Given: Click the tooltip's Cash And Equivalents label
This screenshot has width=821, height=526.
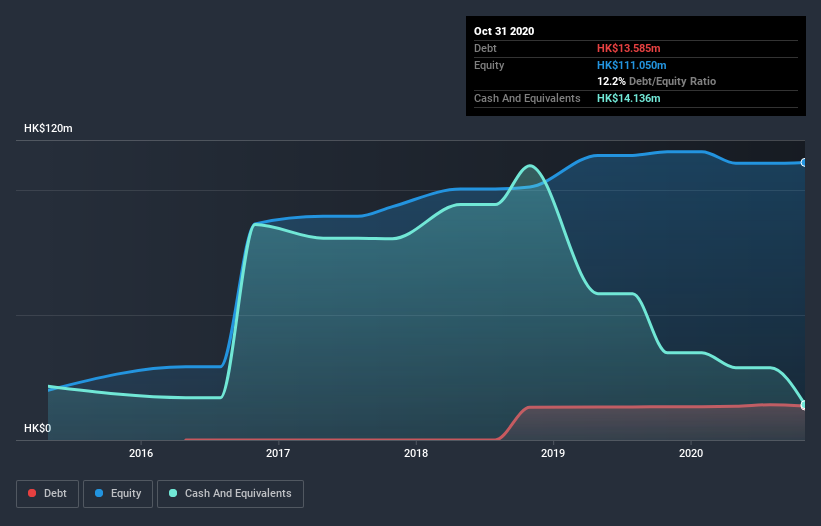Looking at the screenshot, I should (527, 98).
